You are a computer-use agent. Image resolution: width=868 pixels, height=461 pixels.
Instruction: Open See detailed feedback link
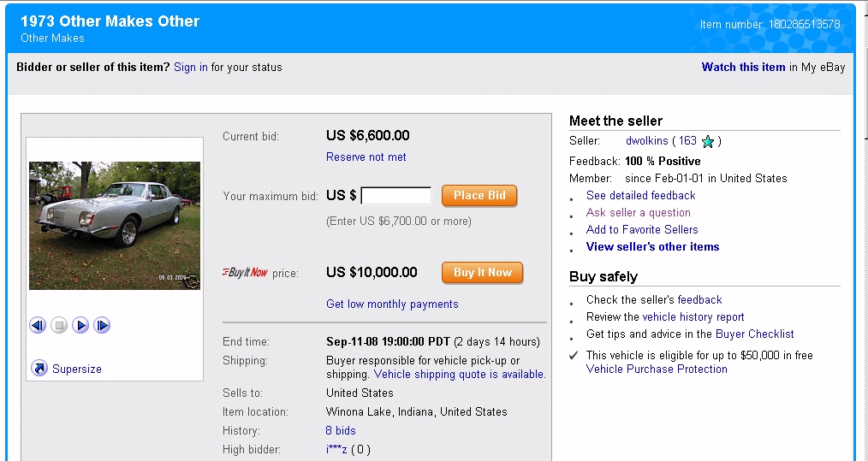[640, 196]
